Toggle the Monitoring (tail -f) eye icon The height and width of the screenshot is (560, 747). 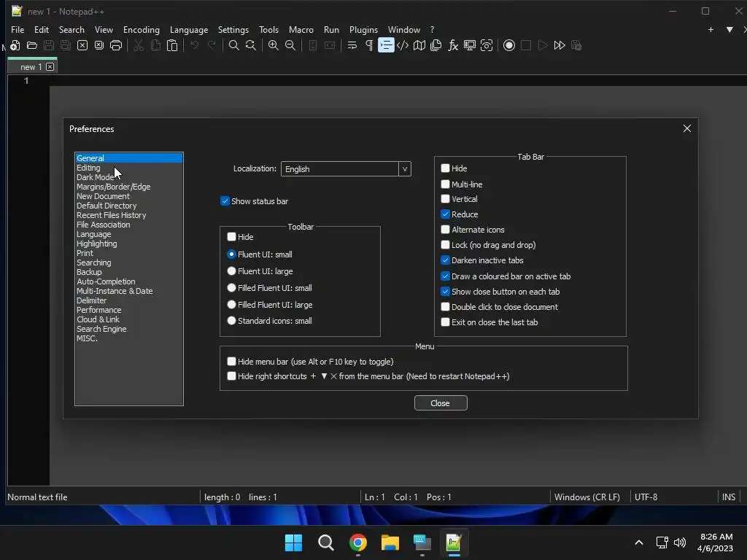point(487,45)
